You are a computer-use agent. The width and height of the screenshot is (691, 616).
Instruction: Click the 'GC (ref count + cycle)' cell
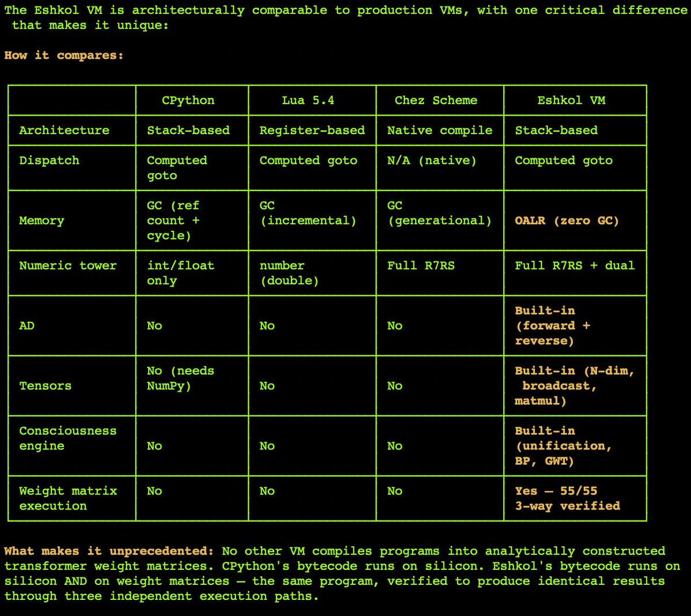(173, 220)
